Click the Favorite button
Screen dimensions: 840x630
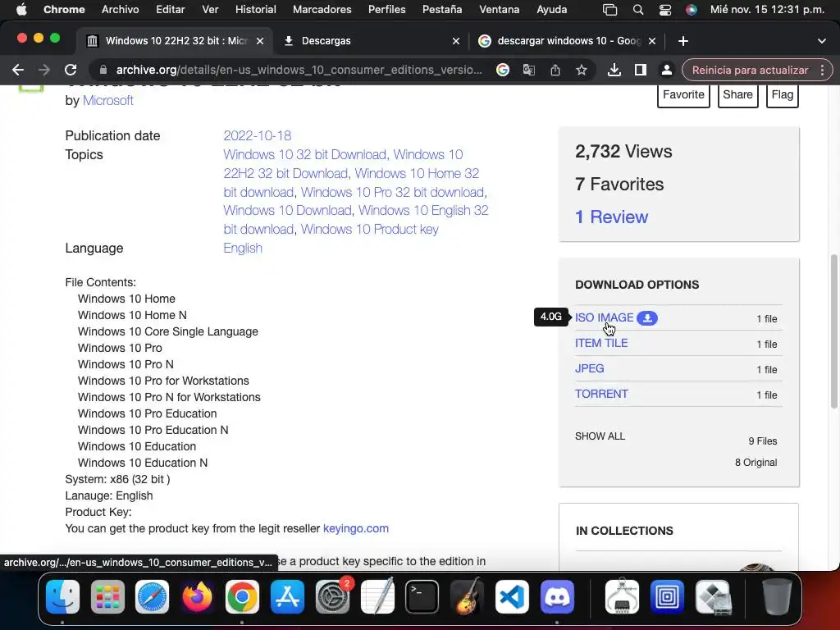pos(683,95)
